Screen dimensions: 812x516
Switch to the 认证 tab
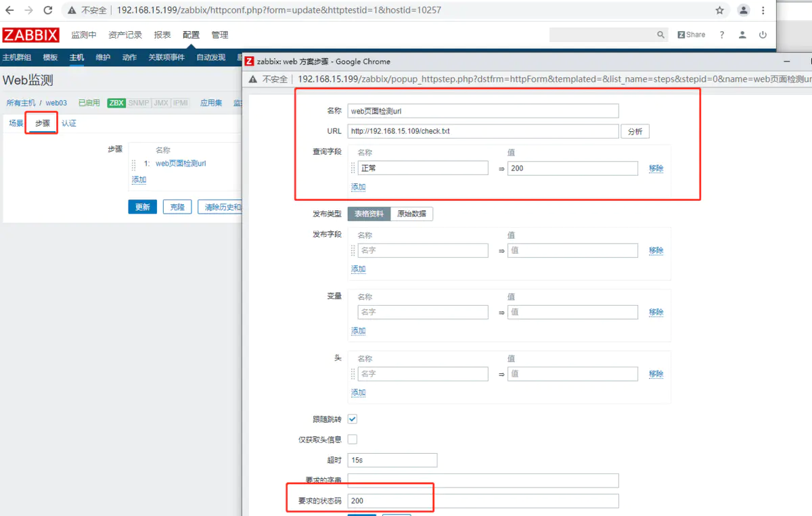tap(69, 123)
